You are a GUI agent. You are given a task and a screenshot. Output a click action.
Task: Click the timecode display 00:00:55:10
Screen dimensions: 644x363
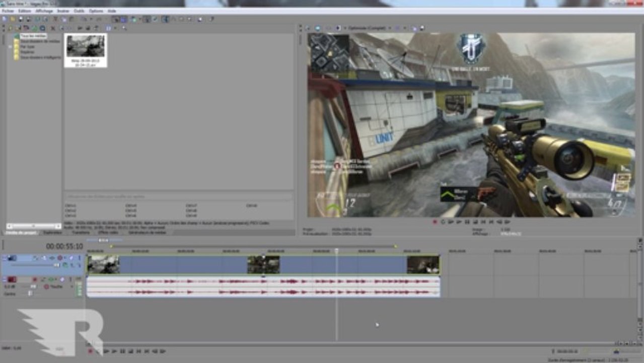pos(64,247)
